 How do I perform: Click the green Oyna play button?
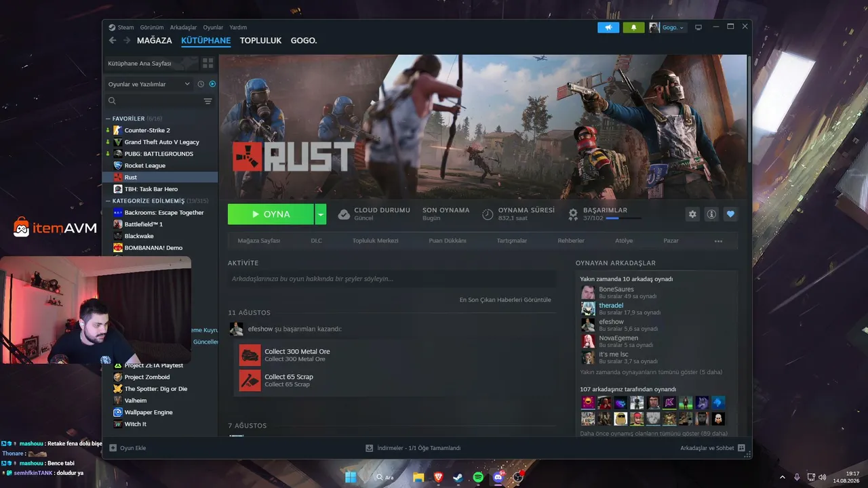coord(271,214)
